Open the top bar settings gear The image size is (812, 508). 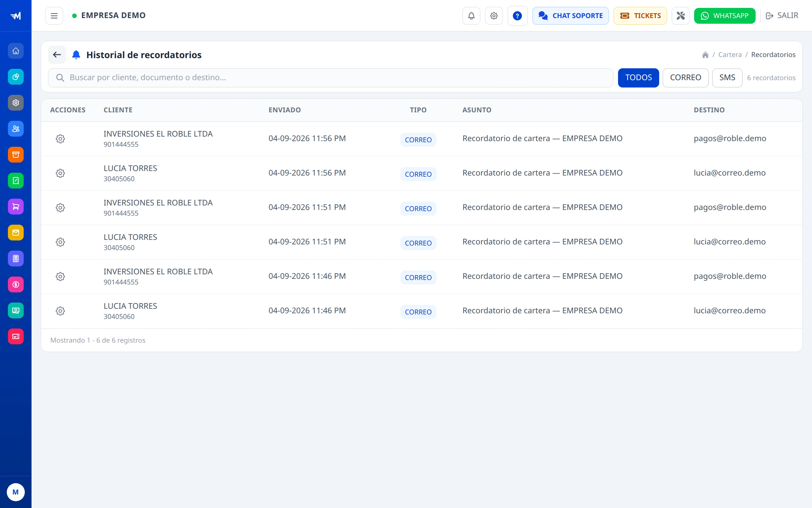(494, 16)
